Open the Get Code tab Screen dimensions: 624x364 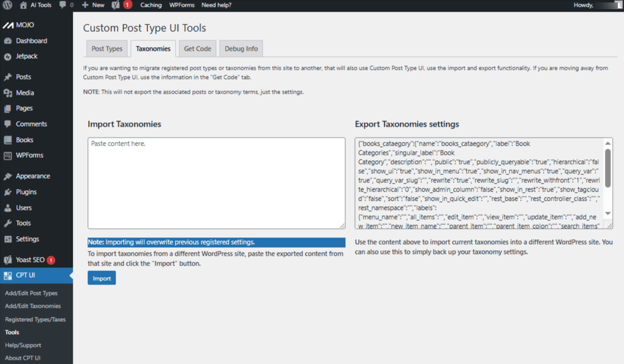click(197, 49)
